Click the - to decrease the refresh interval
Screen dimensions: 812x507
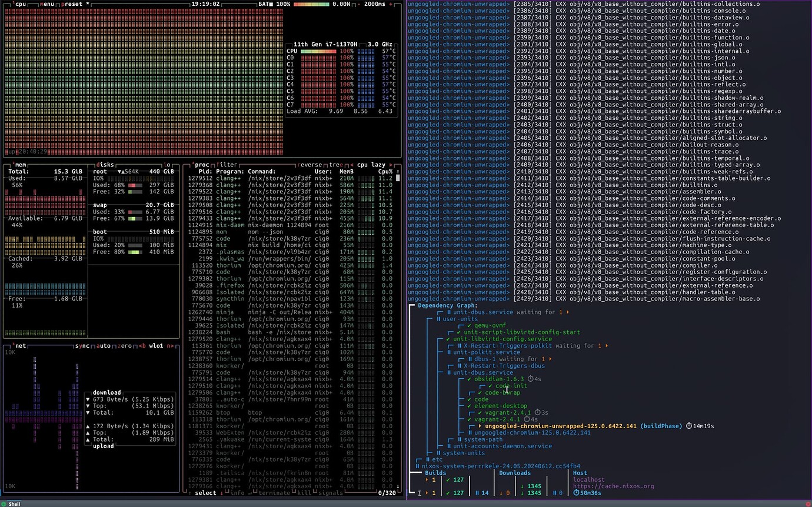[358, 4]
